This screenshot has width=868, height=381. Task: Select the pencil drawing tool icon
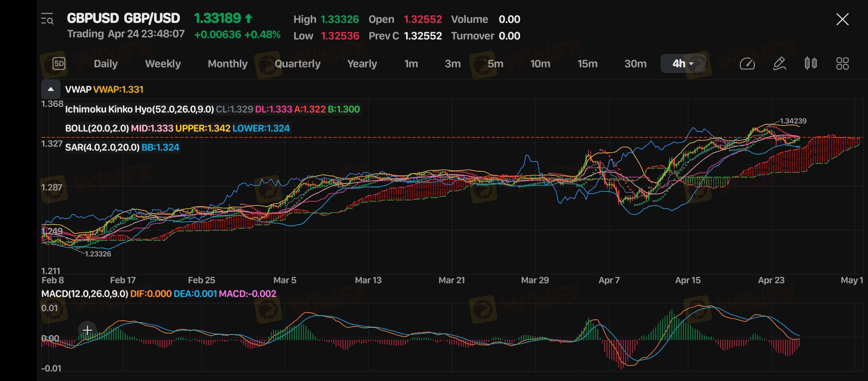click(x=779, y=64)
